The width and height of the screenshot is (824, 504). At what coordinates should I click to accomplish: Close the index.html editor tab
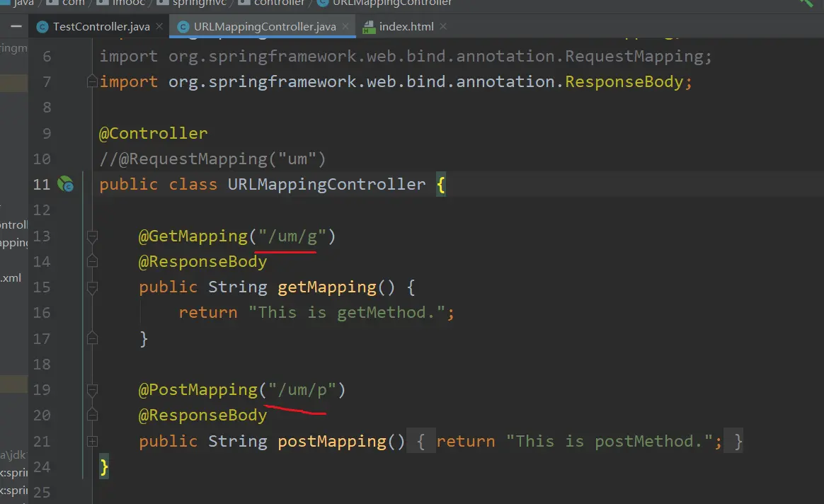pos(443,27)
